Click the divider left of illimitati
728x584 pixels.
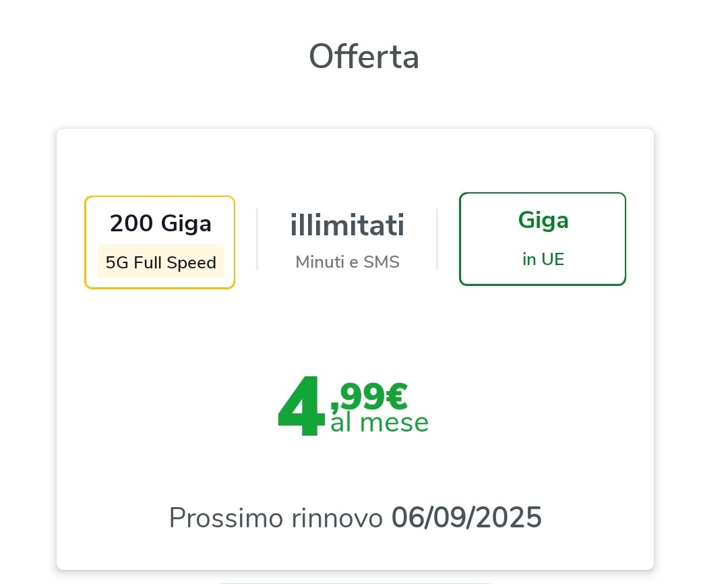tap(257, 239)
